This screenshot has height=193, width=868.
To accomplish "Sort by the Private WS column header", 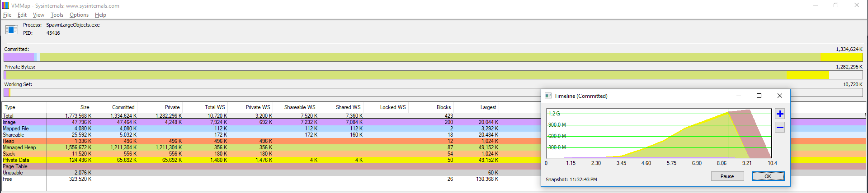I will pos(250,107).
